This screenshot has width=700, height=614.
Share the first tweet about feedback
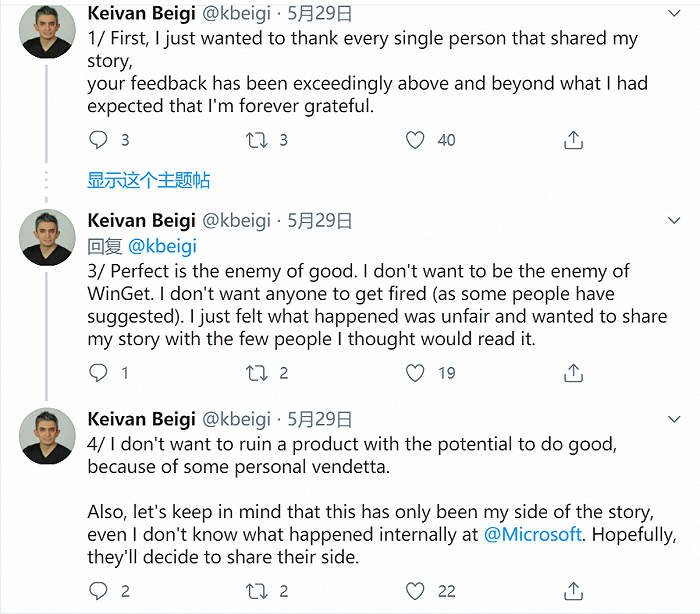click(x=573, y=141)
